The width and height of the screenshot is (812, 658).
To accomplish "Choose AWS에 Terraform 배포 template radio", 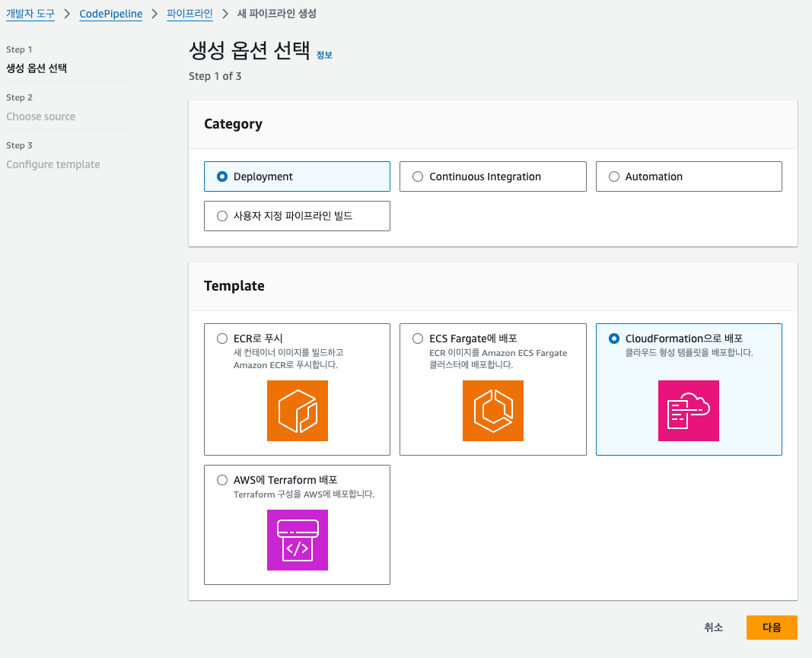I will pyautogui.click(x=222, y=480).
